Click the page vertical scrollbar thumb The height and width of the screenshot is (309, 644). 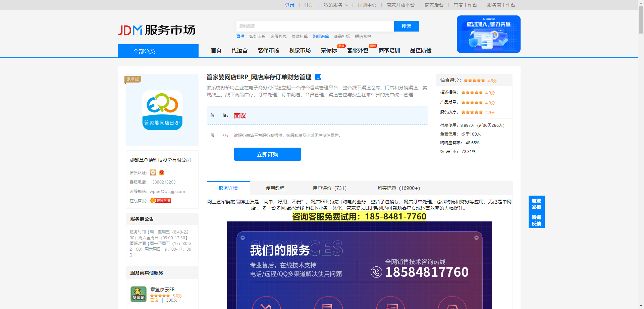641,19
